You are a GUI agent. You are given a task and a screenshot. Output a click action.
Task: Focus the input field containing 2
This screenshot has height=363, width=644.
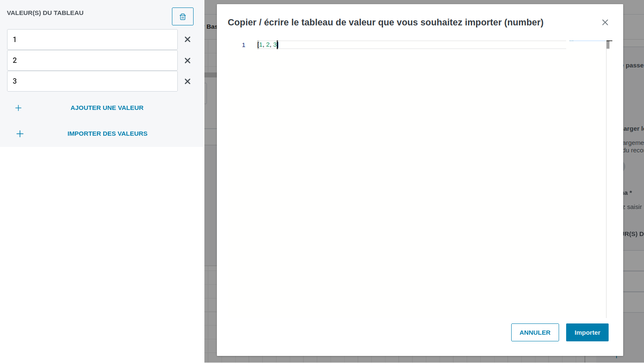click(92, 60)
